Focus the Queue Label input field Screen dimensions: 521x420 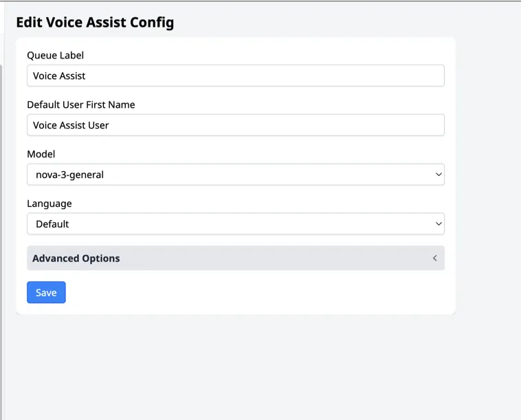point(235,76)
